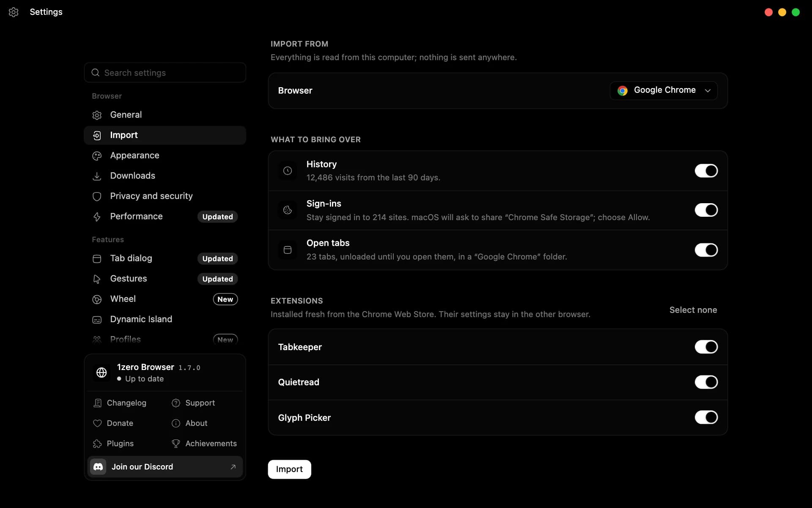Disable the Tabkeeper extension toggle
The height and width of the screenshot is (508, 812).
(706, 347)
